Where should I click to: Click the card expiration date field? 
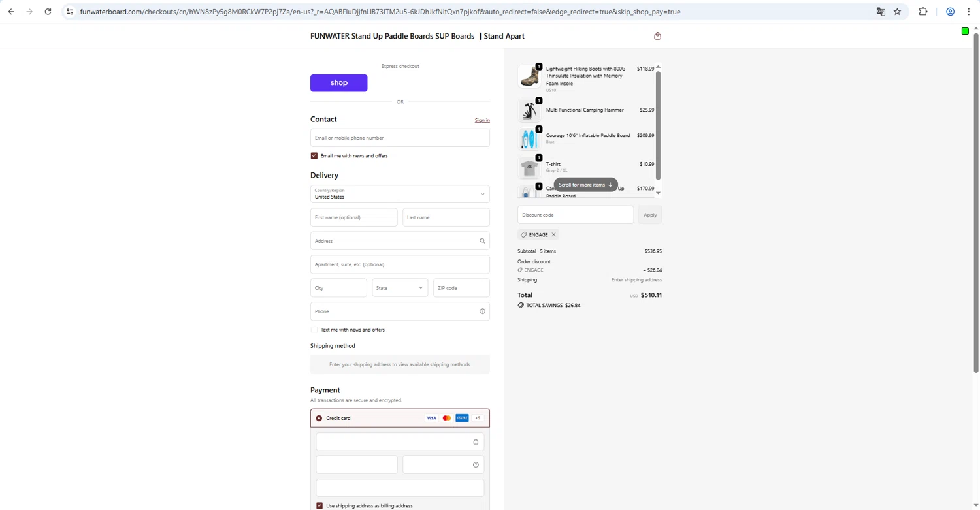pyautogui.click(x=357, y=465)
